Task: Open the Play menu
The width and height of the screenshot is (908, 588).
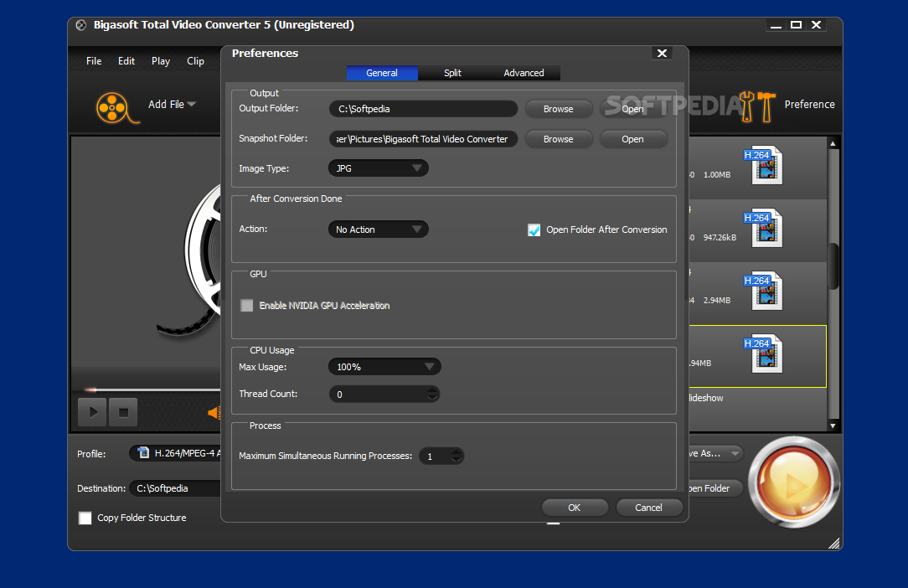Action: pyautogui.click(x=160, y=61)
